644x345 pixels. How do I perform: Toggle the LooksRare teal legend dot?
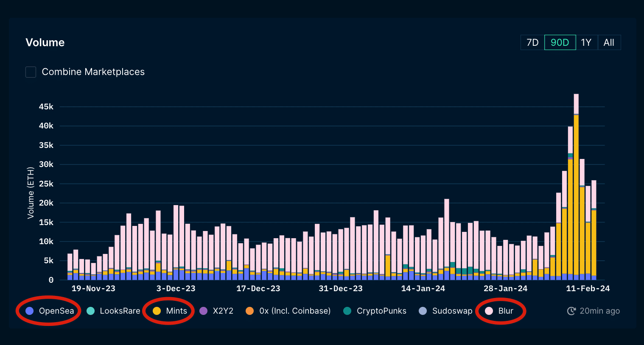click(90, 311)
